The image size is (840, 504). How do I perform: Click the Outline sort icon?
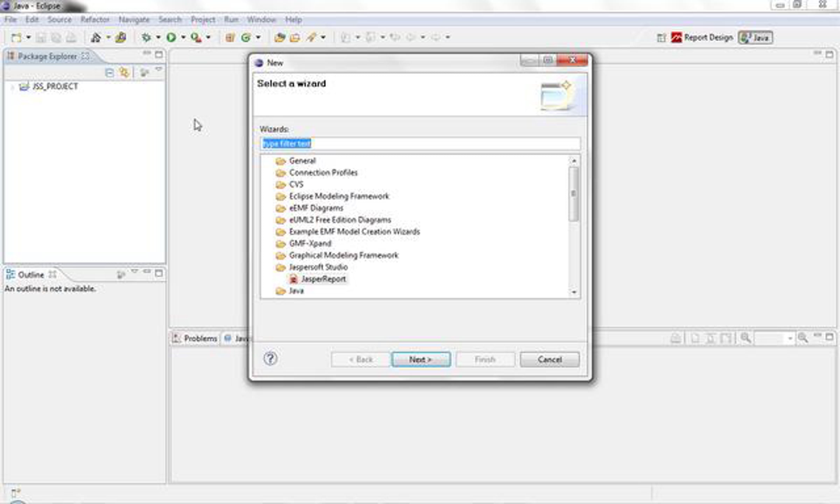(x=121, y=275)
